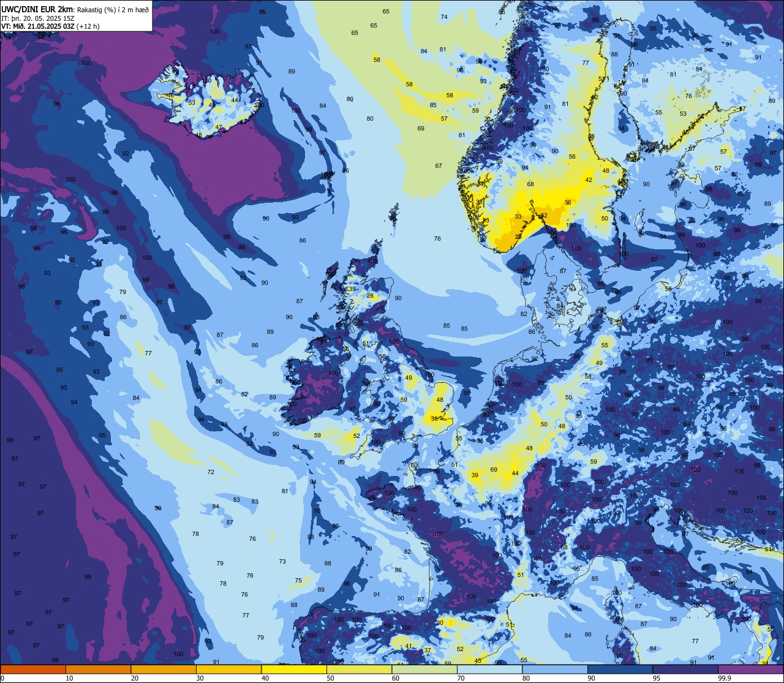The width and height of the screenshot is (784, 683).
Task: Click the 'Rakastig (%) í 2 m hæð' text
Action: 113,10
